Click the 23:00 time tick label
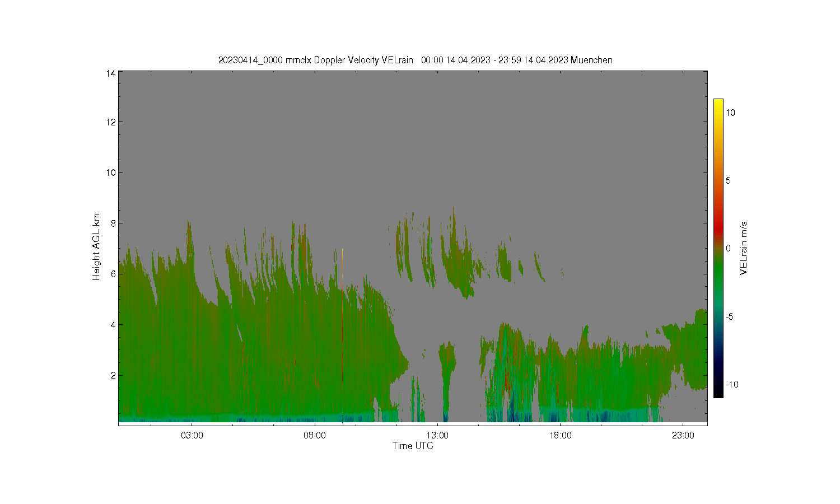 coord(683,436)
